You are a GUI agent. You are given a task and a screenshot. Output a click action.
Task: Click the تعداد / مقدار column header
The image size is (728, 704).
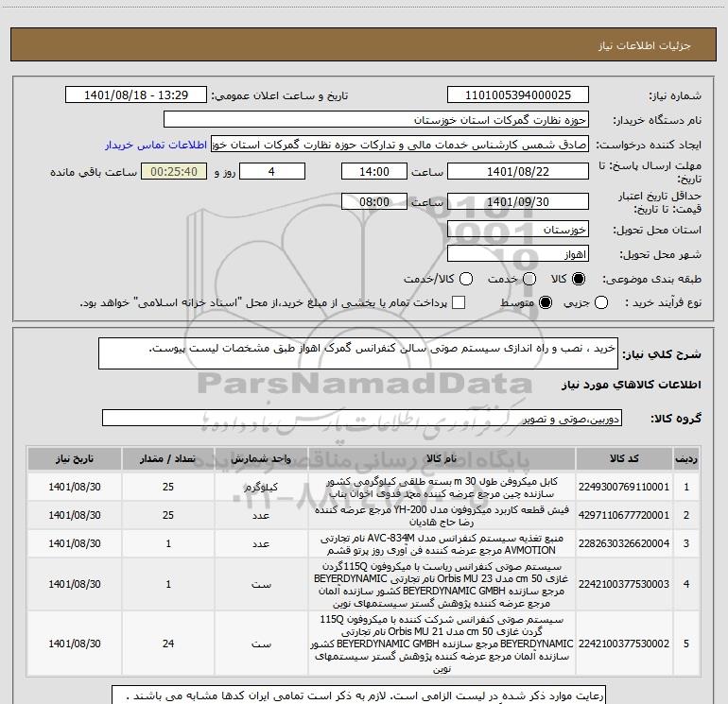pyautogui.click(x=168, y=458)
